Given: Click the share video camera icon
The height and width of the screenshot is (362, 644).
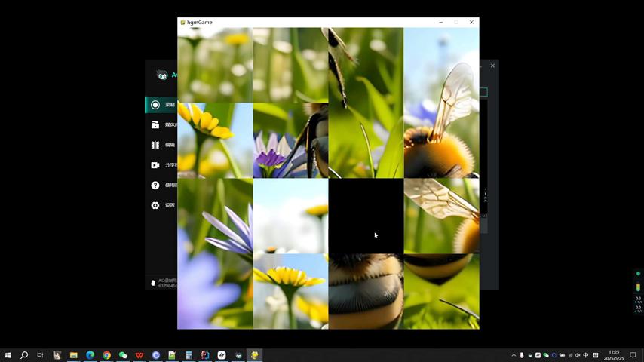Looking at the screenshot, I should 155,165.
